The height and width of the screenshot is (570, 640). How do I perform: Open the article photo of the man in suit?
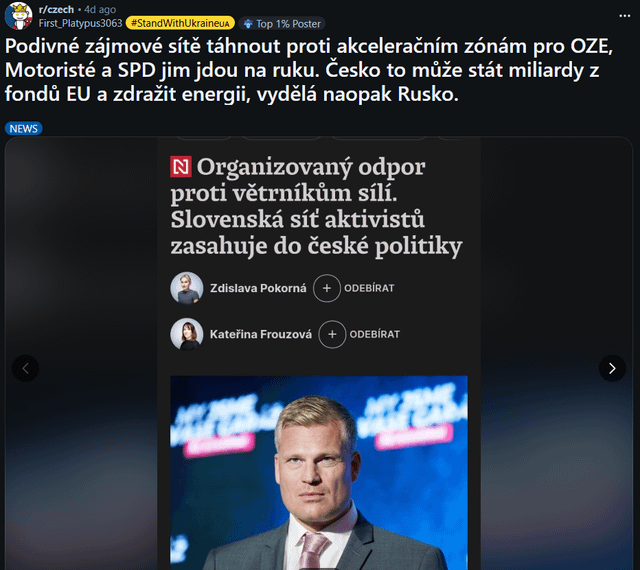point(319,472)
